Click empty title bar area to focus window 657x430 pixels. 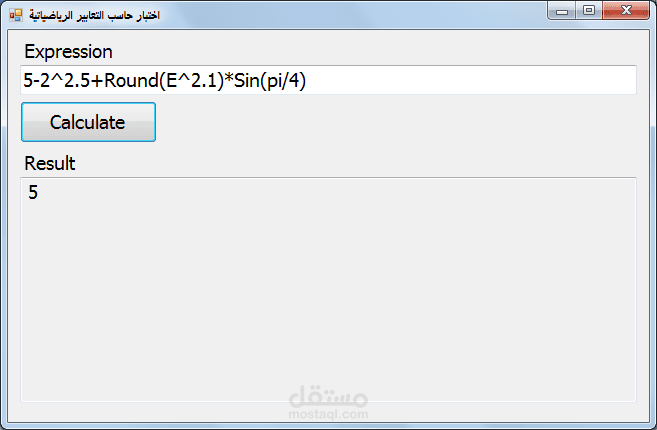point(350,13)
